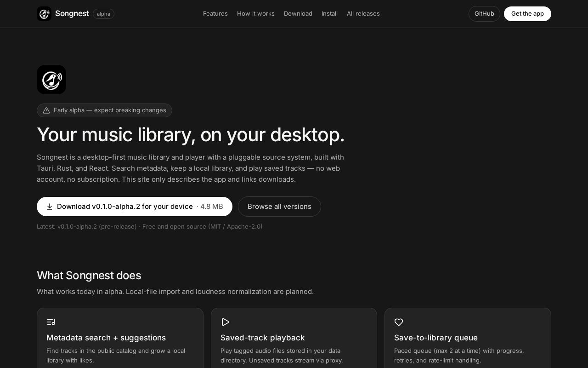Click the heart icon above Save-to-library queue

(x=399, y=322)
